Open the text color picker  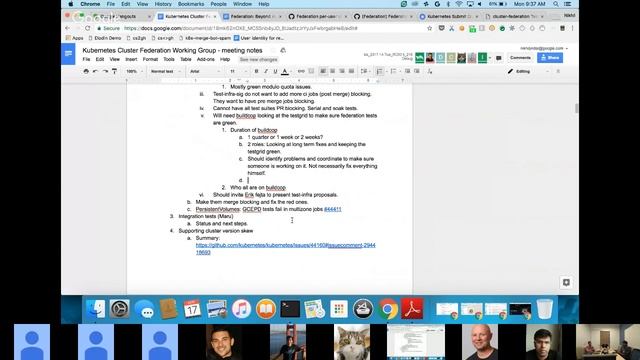285,71
